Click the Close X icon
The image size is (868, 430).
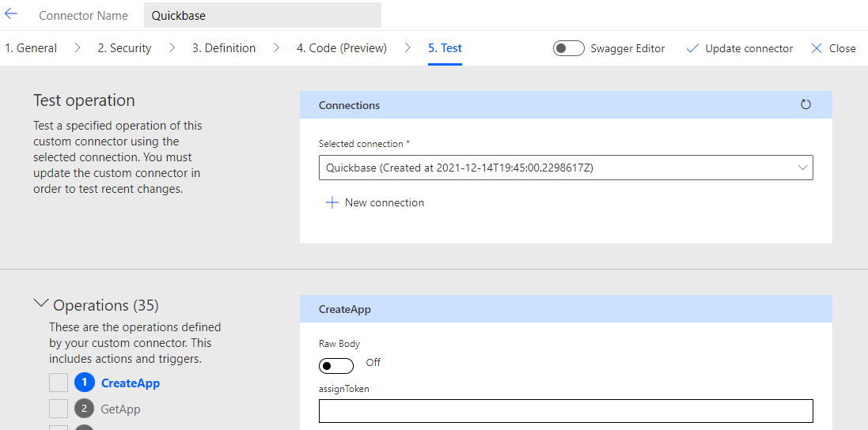pos(817,48)
